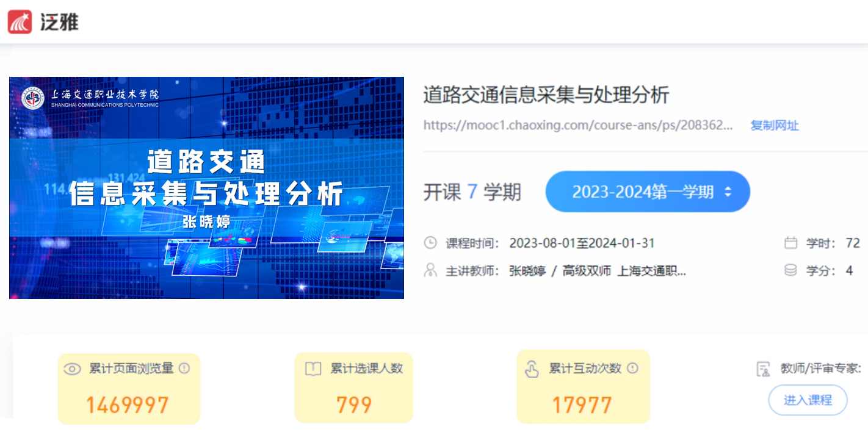The width and height of the screenshot is (868, 446).
Task: Click the person icon beside 主讲教师
Action: click(x=430, y=270)
